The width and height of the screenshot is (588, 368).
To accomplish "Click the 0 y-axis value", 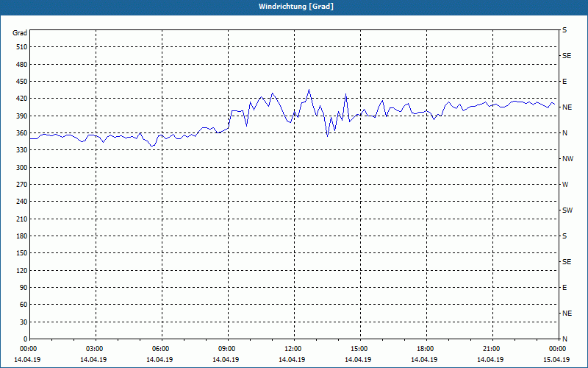I will [x=25, y=339].
